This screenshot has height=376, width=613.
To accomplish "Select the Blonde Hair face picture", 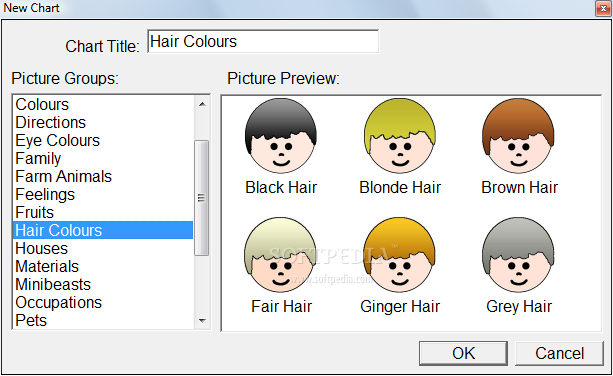I will (400, 136).
